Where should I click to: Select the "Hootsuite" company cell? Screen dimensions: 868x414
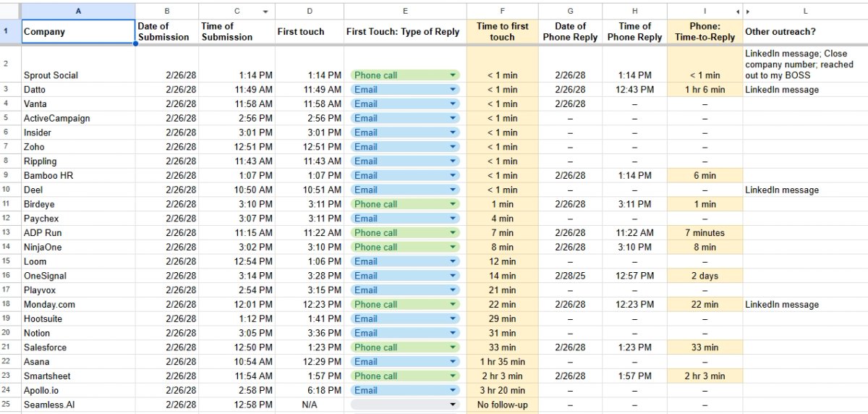(x=78, y=318)
